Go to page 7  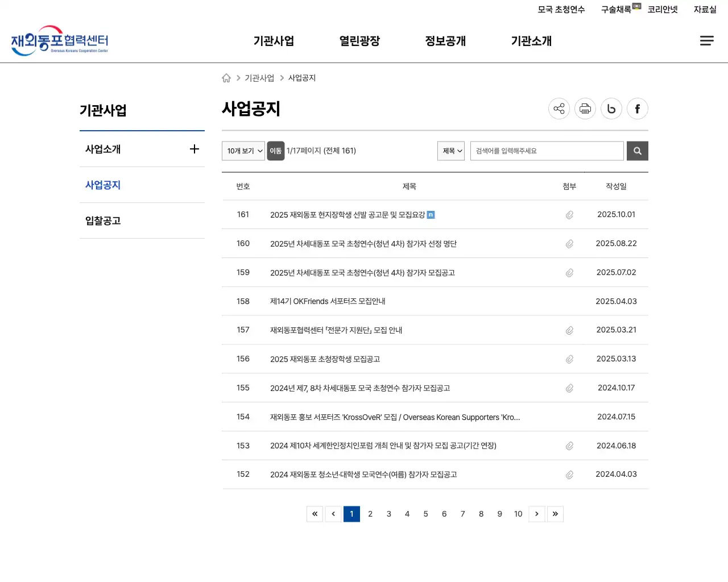[x=463, y=514]
